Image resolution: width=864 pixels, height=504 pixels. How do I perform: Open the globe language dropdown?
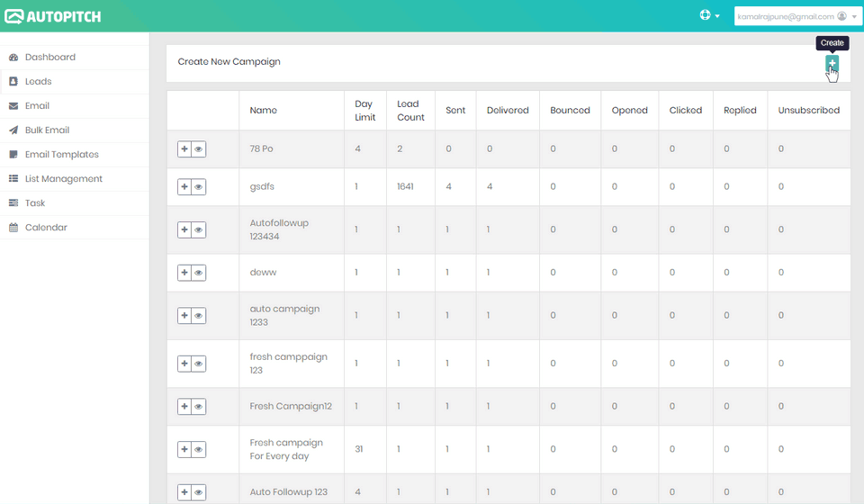[x=709, y=15]
